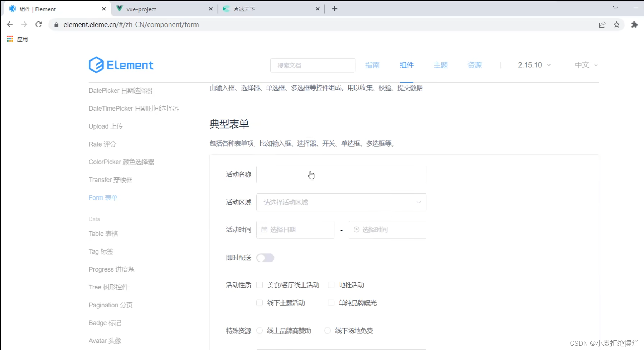
Task: Close the 组件 | Element tab
Action: tap(104, 9)
